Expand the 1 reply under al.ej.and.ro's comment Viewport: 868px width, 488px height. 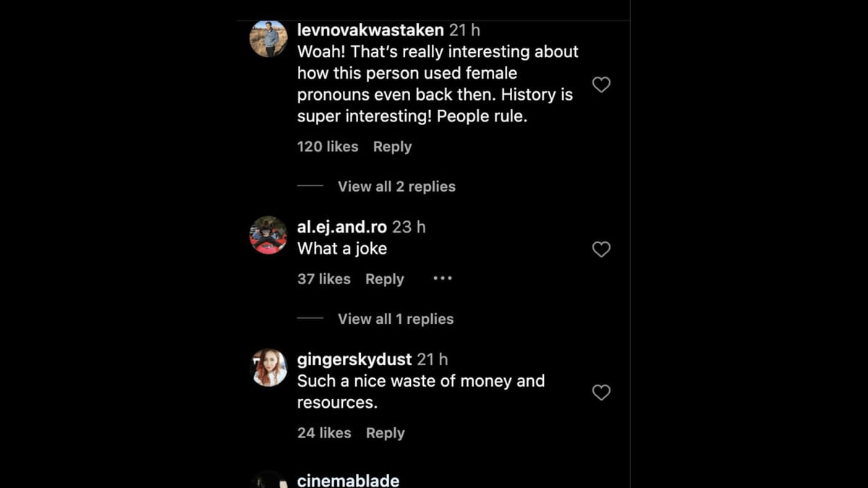tap(396, 318)
